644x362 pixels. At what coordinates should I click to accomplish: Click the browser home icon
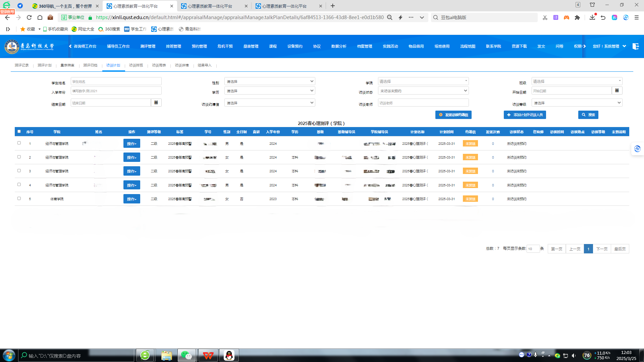pos(40,17)
